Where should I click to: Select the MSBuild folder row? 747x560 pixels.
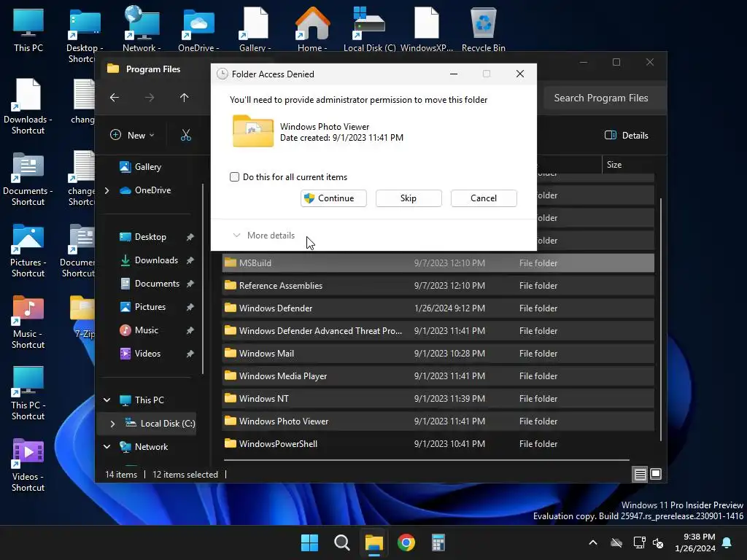click(x=438, y=262)
